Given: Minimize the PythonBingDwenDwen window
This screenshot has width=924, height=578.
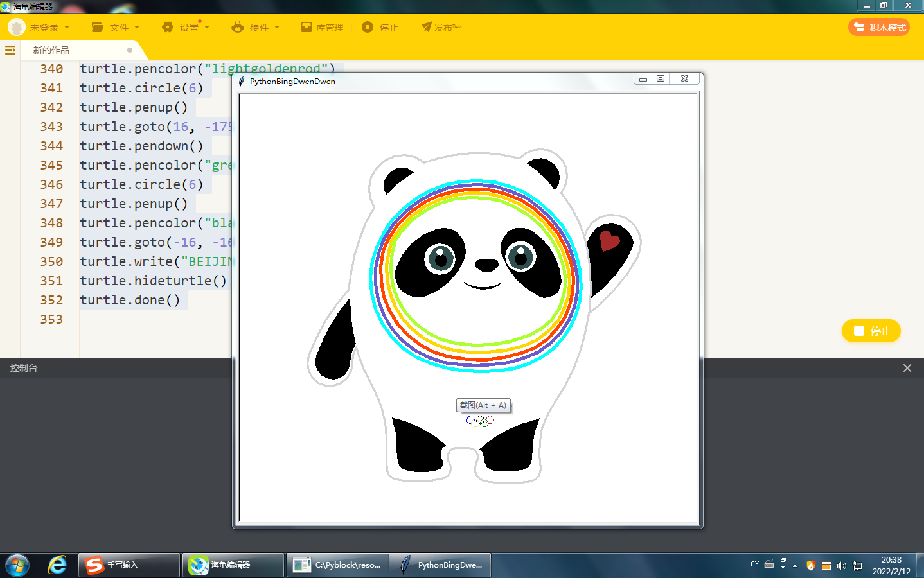Looking at the screenshot, I should coord(643,79).
